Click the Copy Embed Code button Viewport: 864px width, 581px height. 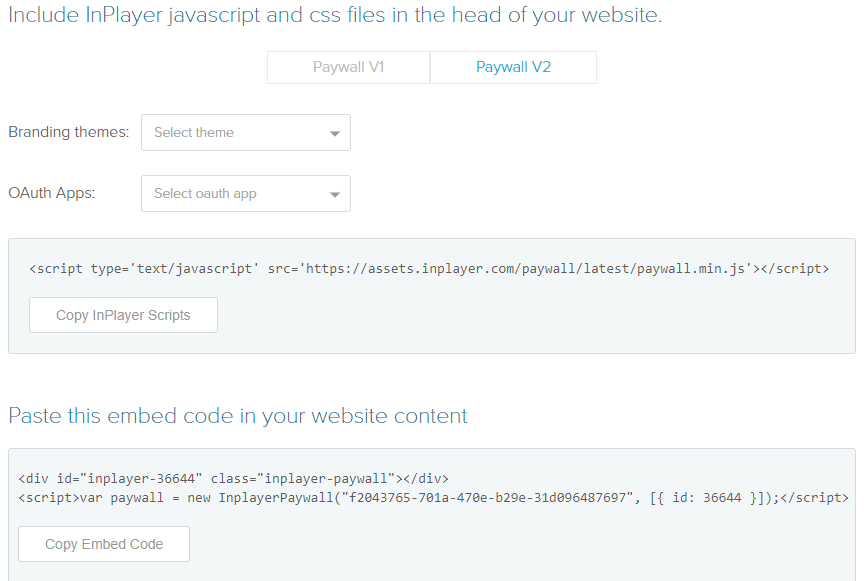104,544
